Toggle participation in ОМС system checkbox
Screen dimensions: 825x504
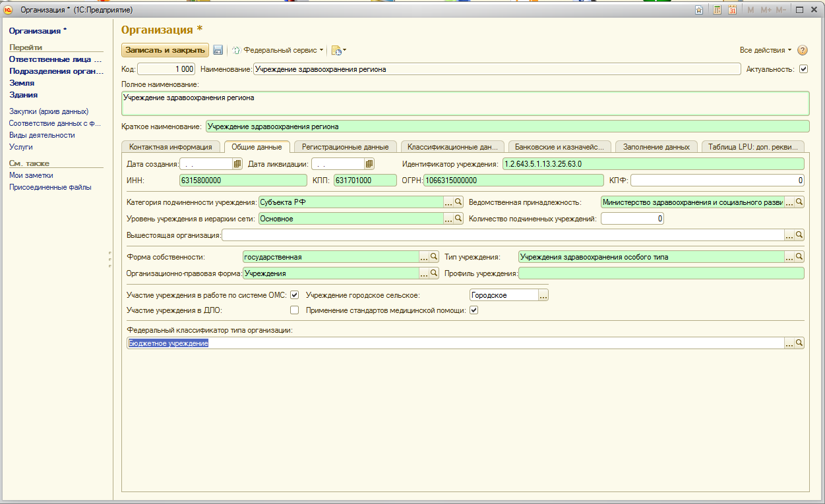coord(295,295)
